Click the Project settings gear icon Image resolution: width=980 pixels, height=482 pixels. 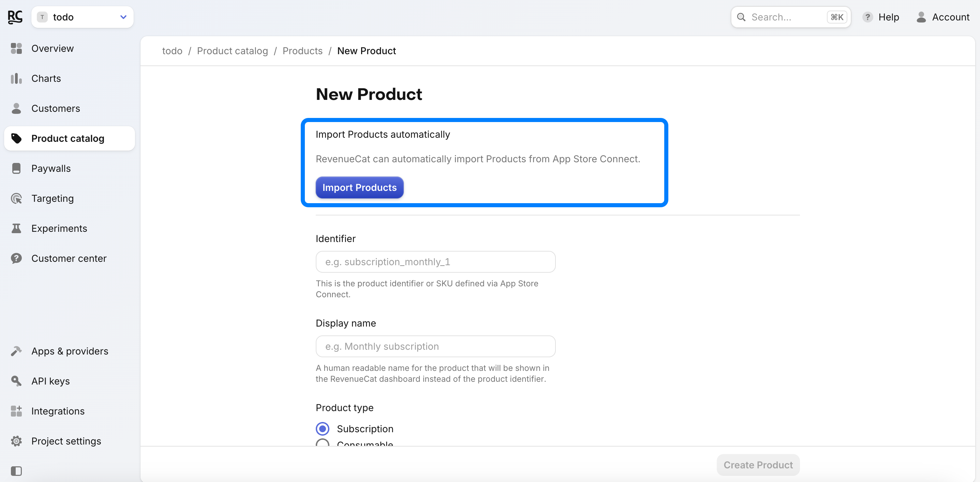tap(16, 441)
